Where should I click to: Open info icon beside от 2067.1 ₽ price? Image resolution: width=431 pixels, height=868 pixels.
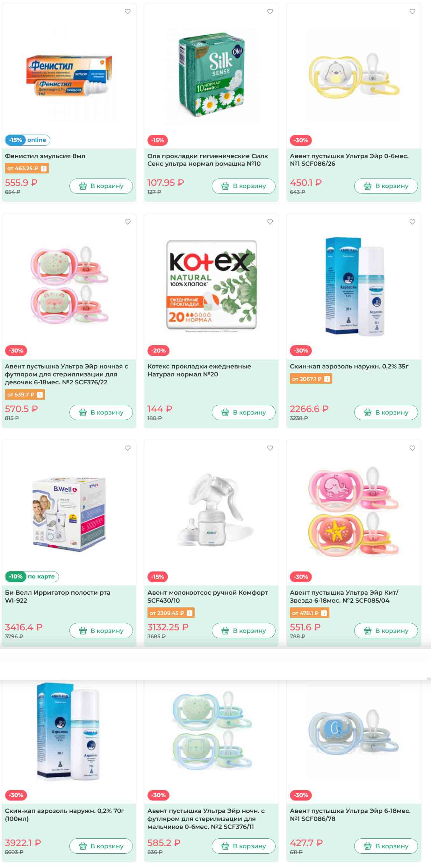(327, 379)
